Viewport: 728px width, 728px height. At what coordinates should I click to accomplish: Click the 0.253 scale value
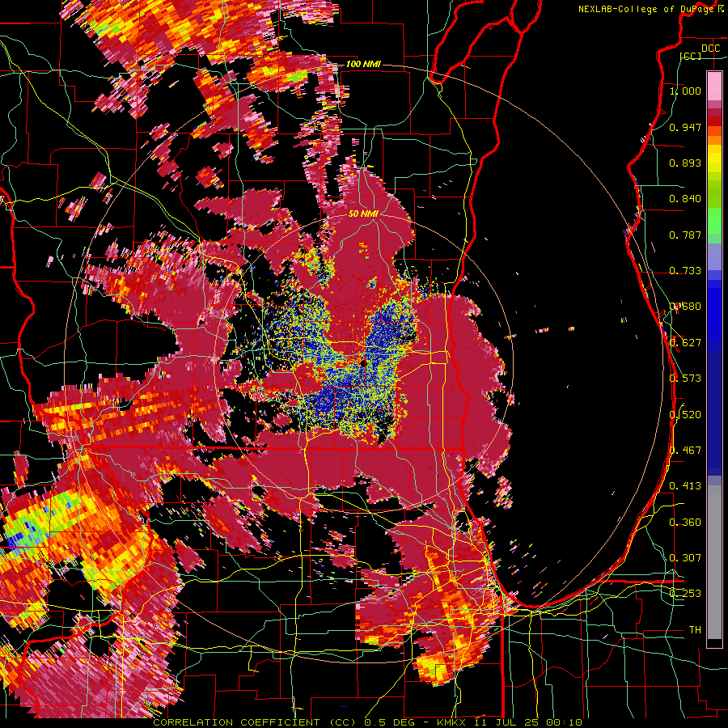coord(685,594)
